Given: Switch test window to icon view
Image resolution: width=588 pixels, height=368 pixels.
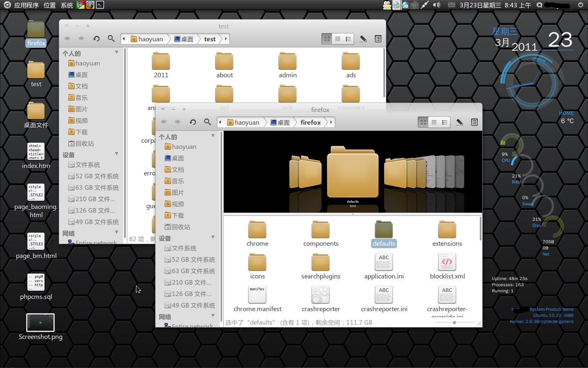Looking at the screenshot, I should pyautogui.click(x=327, y=39).
